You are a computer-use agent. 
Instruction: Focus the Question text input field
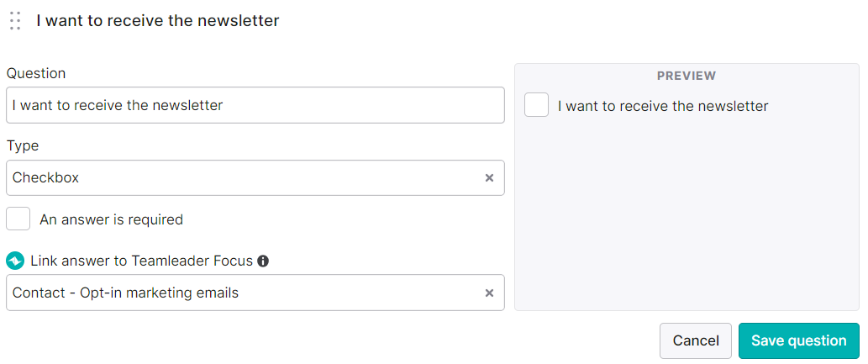click(x=255, y=105)
